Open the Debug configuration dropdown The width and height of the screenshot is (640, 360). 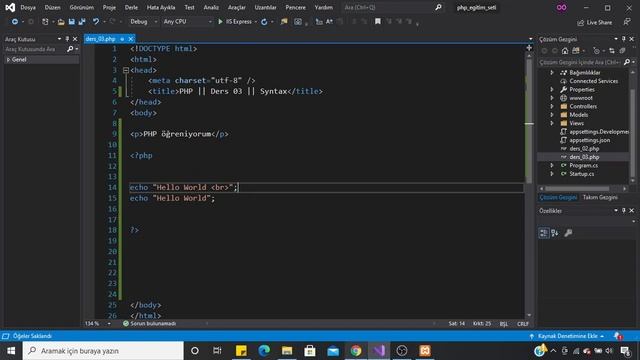(143, 22)
